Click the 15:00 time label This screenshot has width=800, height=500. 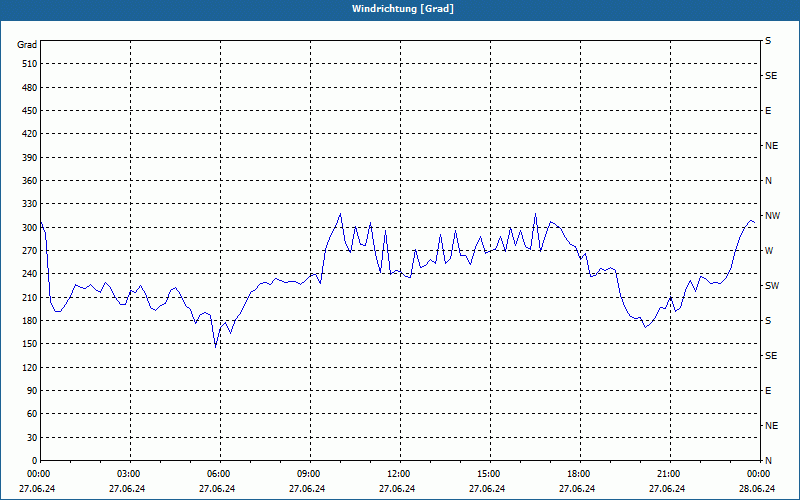[490, 473]
